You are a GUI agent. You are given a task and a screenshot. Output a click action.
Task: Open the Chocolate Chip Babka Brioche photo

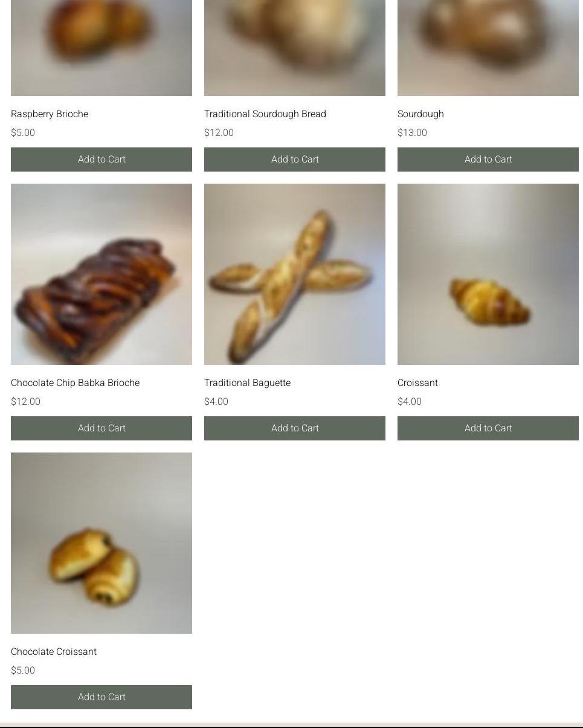[101, 274]
